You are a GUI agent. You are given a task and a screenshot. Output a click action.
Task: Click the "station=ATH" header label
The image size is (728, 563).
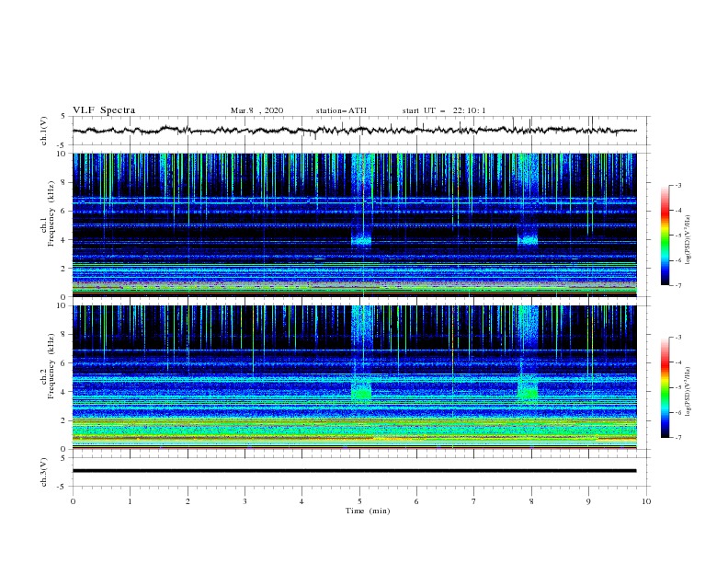pos(341,110)
